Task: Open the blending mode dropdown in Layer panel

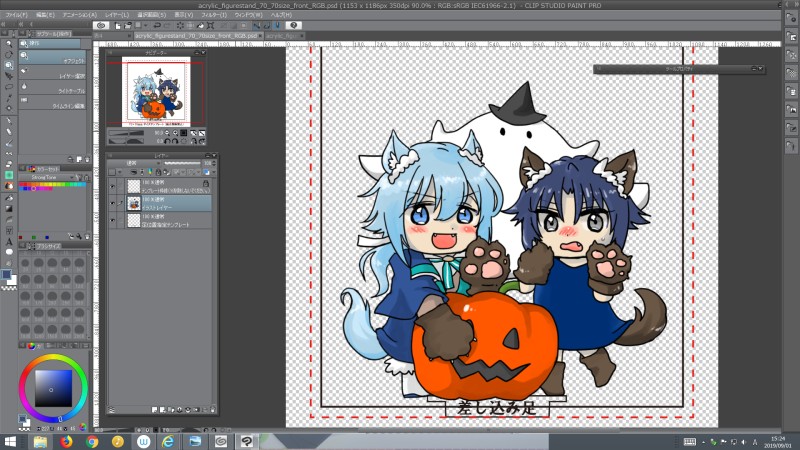Action: pyautogui.click(x=135, y=163)
